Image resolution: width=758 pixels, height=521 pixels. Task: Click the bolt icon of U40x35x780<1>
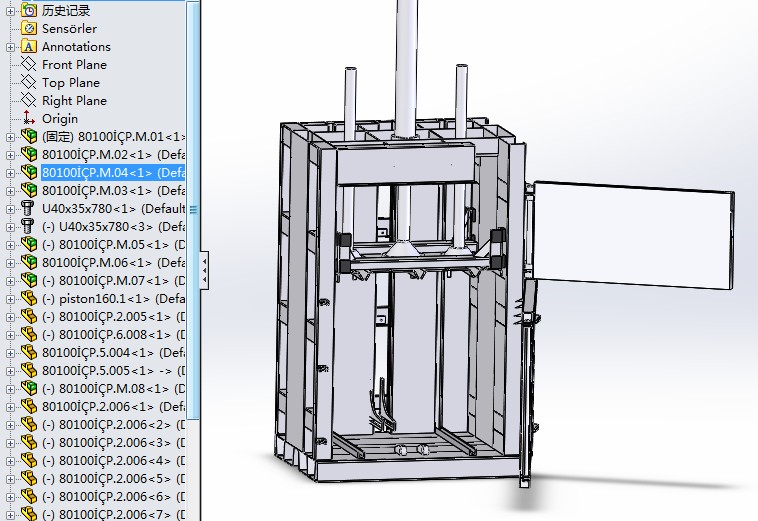[x=28, y=209]
